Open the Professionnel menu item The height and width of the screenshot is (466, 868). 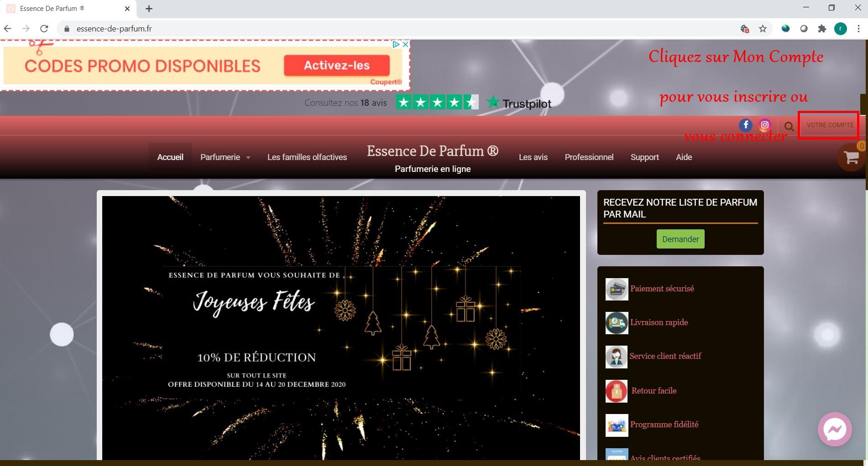coord(589,157)
